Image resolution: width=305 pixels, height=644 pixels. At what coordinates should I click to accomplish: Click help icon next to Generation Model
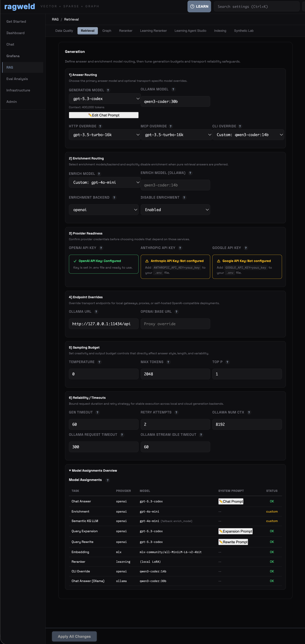coord(108,90)
